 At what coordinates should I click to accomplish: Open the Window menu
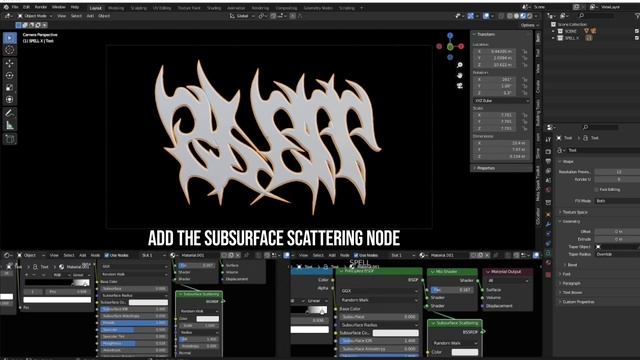pyautogui.click(x=59, y=7)
